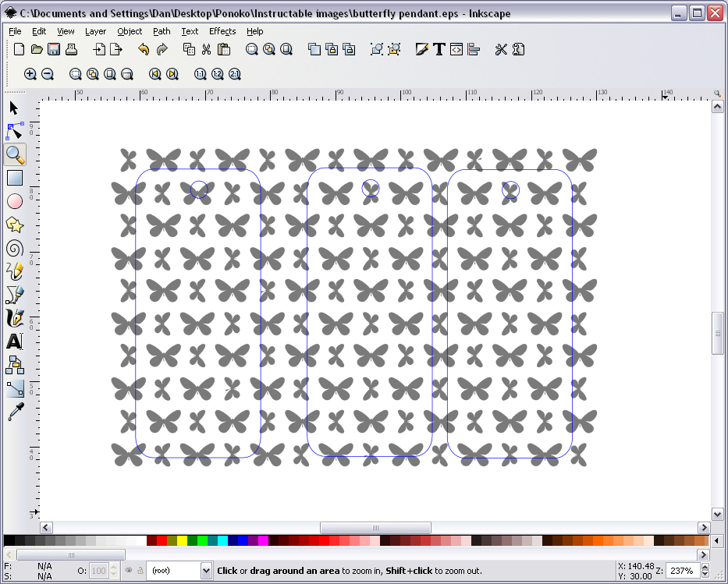Image resolution: width=728 pixels, height=584 pixels.
Task: Set zoom to 1:1 ratio
Action: tap(198, 74)
